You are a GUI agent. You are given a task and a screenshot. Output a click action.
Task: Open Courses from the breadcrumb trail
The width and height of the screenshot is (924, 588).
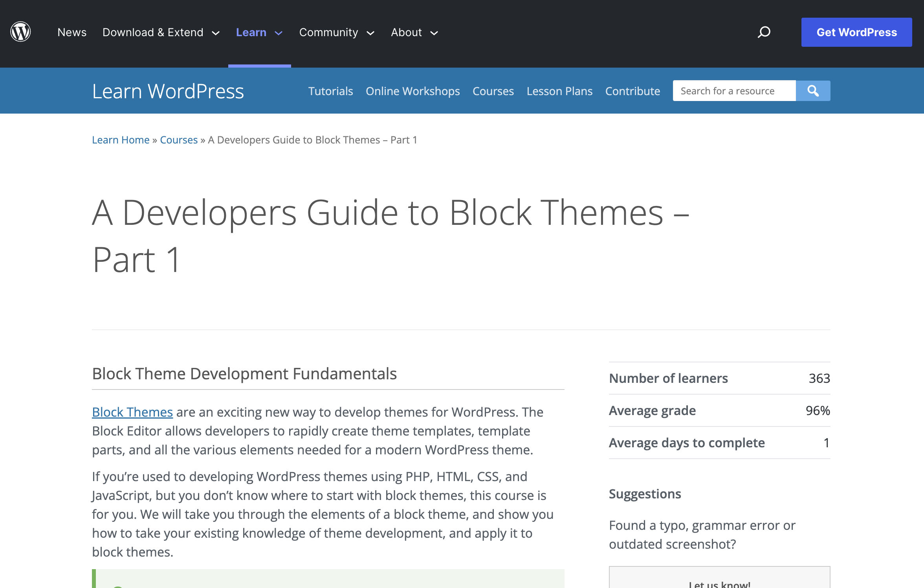[179, 140]
